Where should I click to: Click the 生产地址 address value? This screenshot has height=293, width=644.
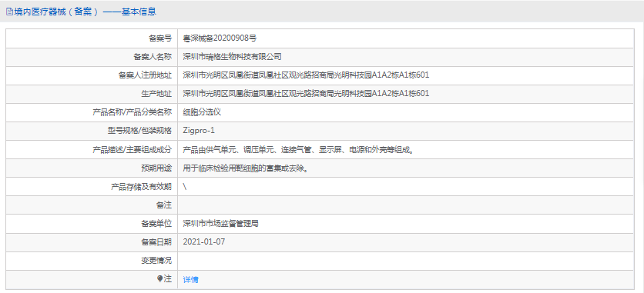306,93
